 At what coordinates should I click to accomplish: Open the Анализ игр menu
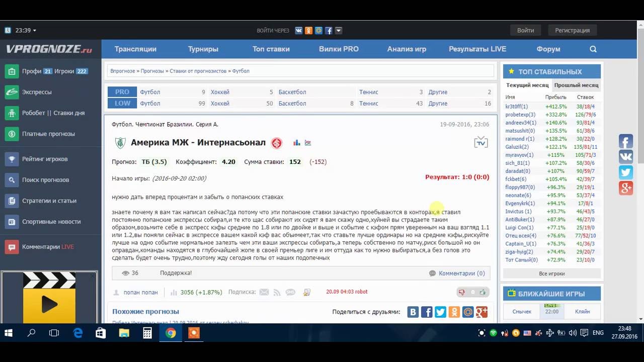[407, 49]
